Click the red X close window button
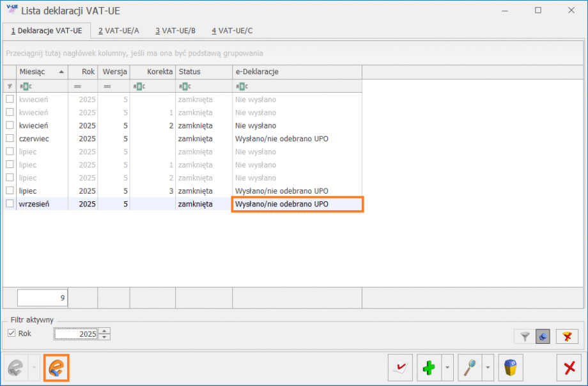 tap(569, 368)
